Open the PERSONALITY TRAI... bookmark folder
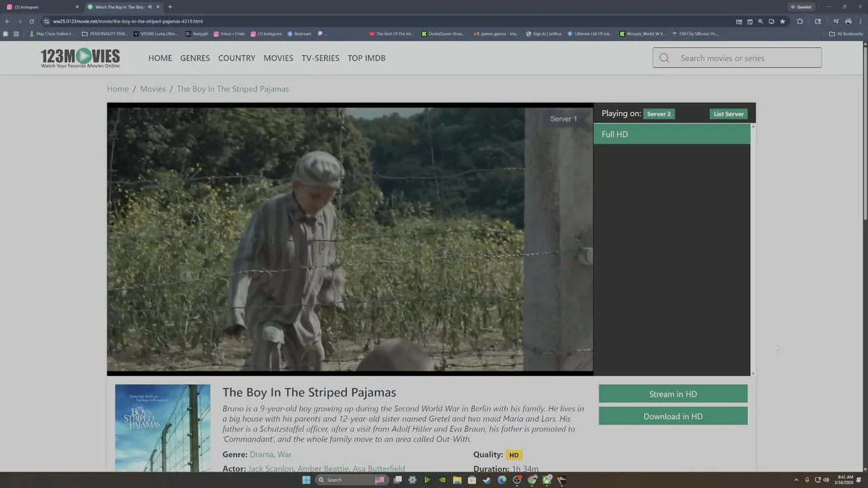The height and width of the screenshot is (488, 868). [104, 33]
